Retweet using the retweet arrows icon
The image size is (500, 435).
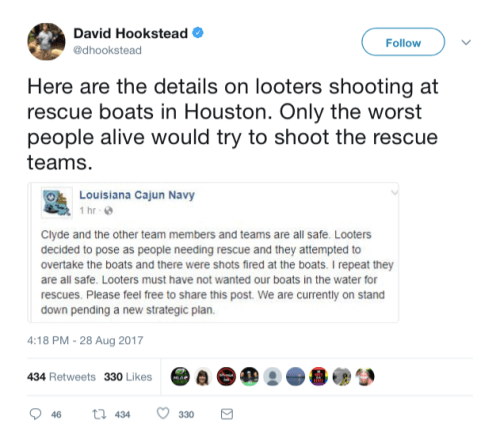(99, 414)
